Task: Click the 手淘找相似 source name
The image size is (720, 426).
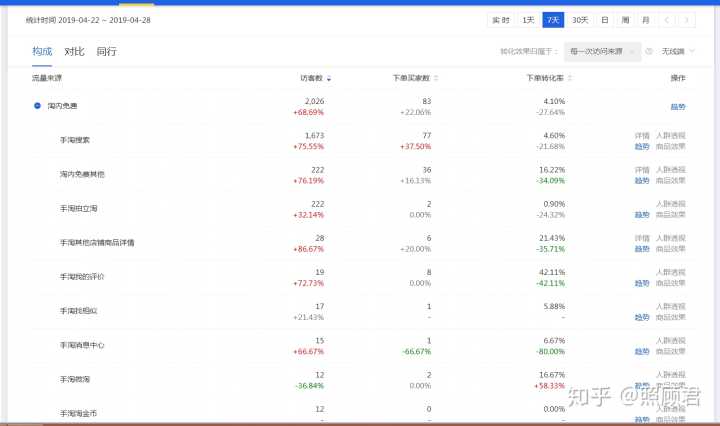Action: point(79,311)
